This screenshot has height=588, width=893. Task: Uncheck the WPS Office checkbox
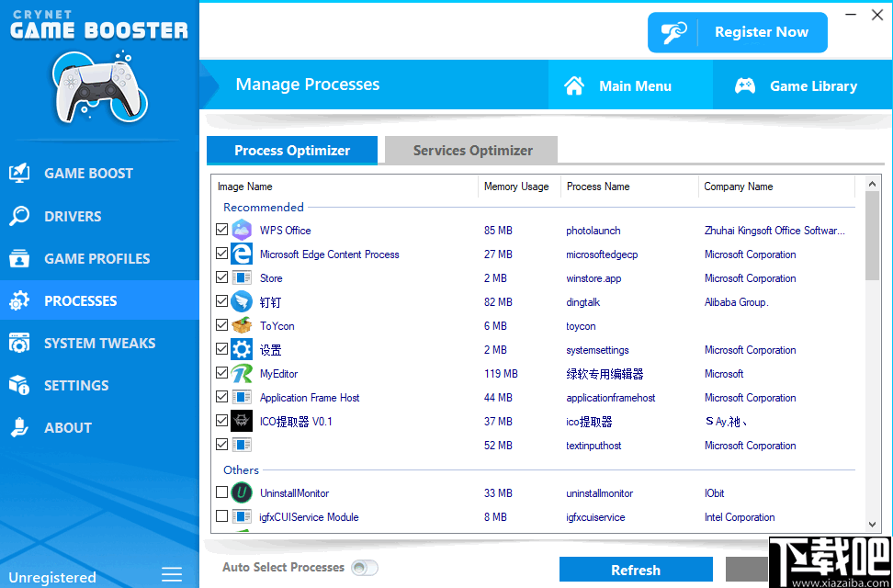[x=222, y=230]
